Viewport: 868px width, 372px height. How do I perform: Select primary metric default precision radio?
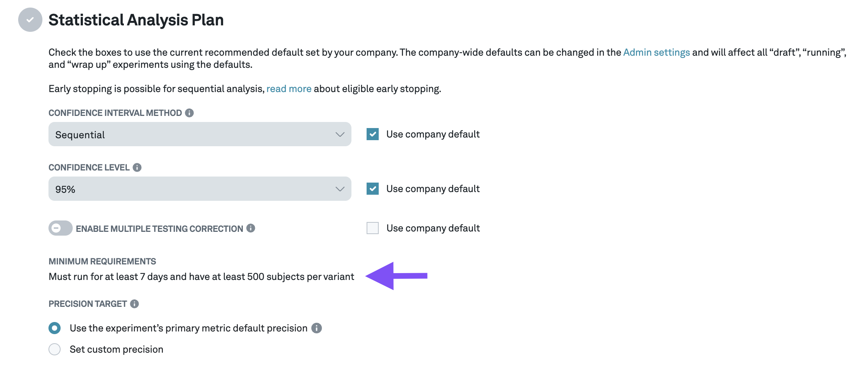tap(55, 328)
